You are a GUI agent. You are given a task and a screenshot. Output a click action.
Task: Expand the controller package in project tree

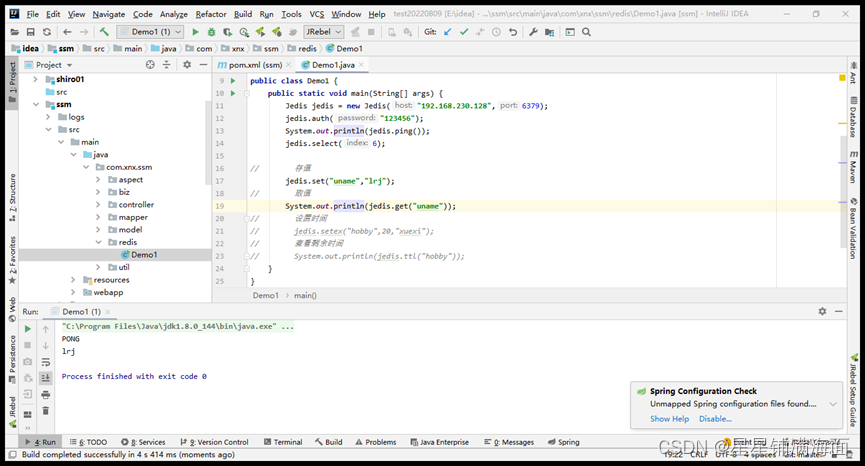click(x=99, y=205)
